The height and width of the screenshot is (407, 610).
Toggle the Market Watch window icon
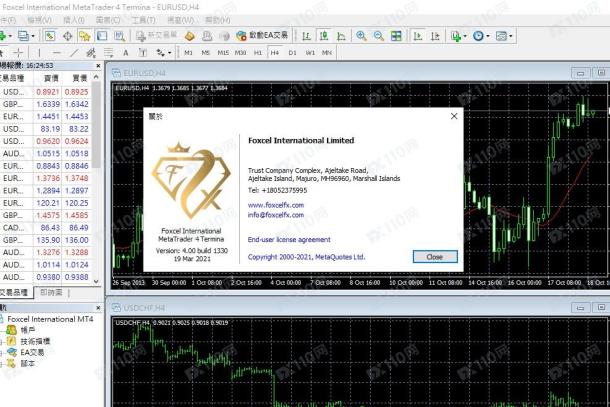coord(50,36)
